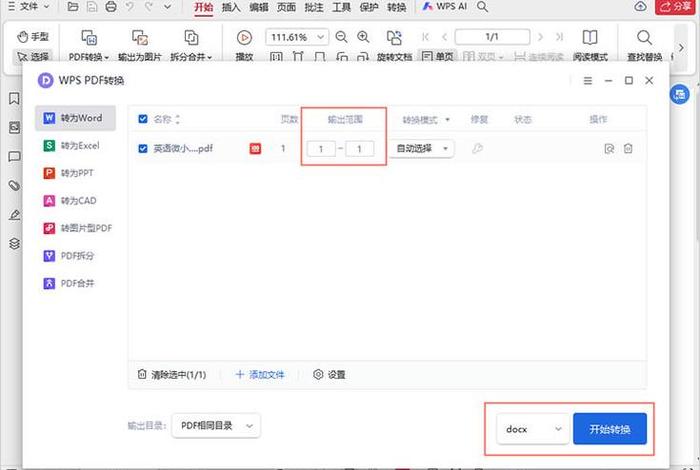Open the 文件 menu

tap(29, 7)
